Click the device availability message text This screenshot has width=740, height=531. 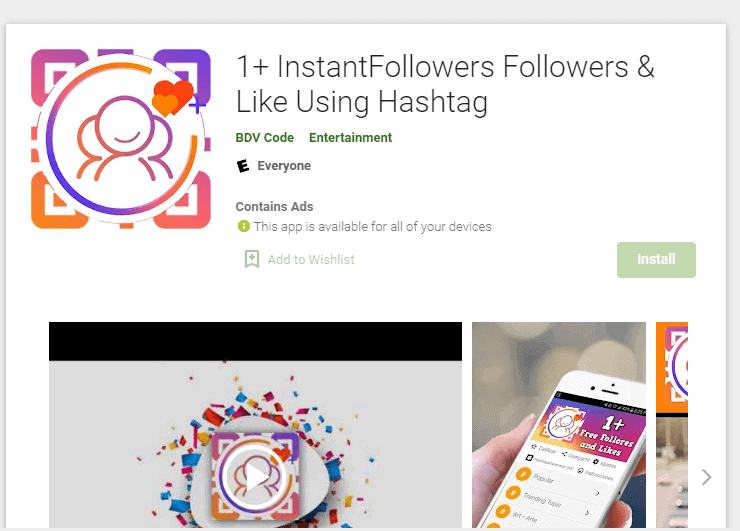tap(372, 227)
